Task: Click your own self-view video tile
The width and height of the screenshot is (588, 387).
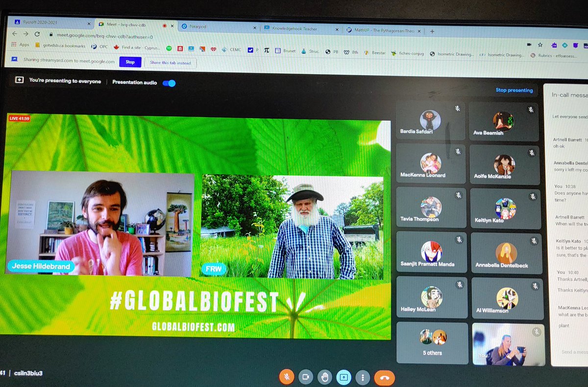Action: pyautogui.click(x=509, y=344)
